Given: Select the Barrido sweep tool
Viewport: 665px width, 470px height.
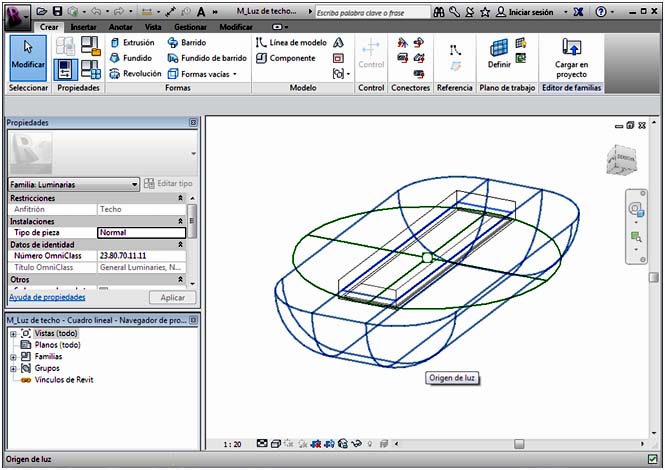Looking at the screenshot, I should [x=187, y=43].
